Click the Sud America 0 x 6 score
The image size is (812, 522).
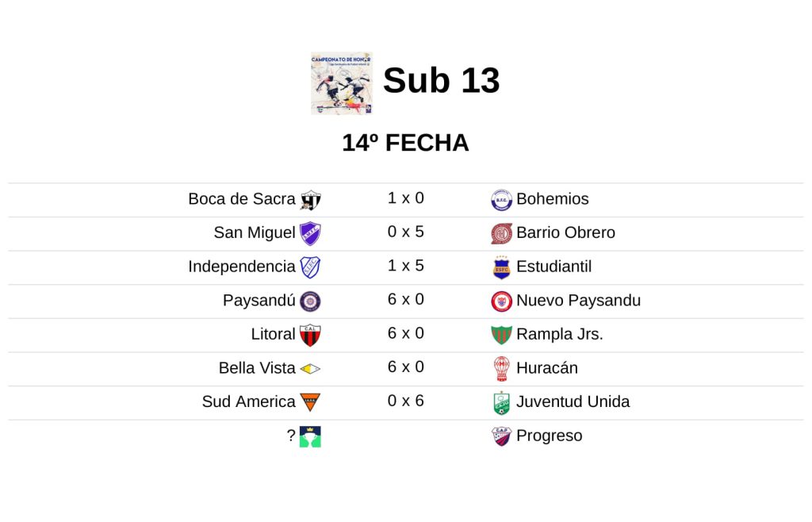[406, 401]
